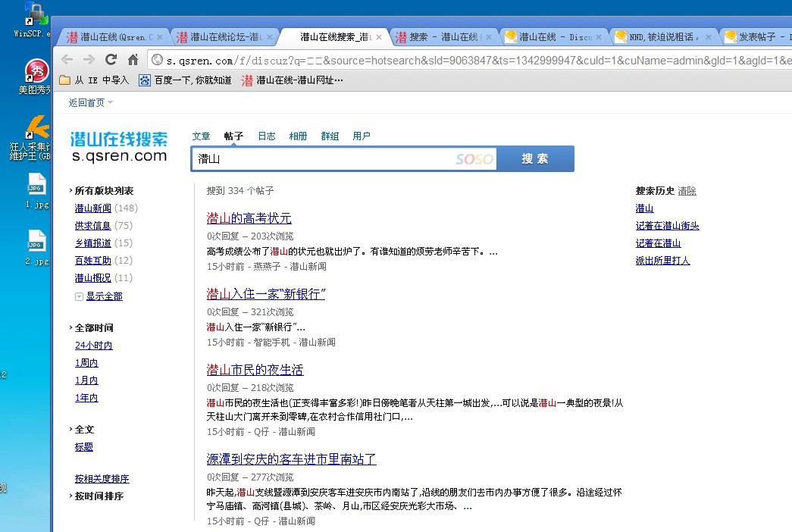Filter by 潜山新闻 board
Image resolution: width=792 pixels, height=532 pixels.
[x=93, y=208]
